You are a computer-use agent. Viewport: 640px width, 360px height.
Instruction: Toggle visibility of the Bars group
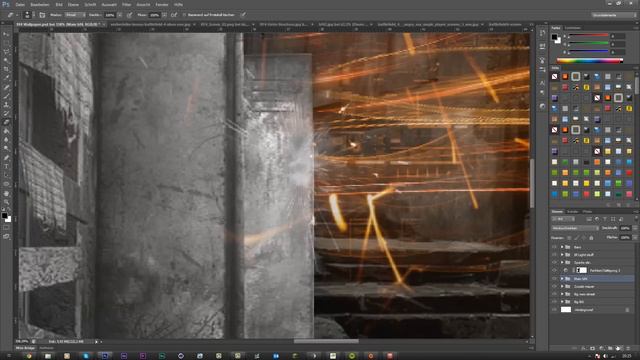pos(554,247)
